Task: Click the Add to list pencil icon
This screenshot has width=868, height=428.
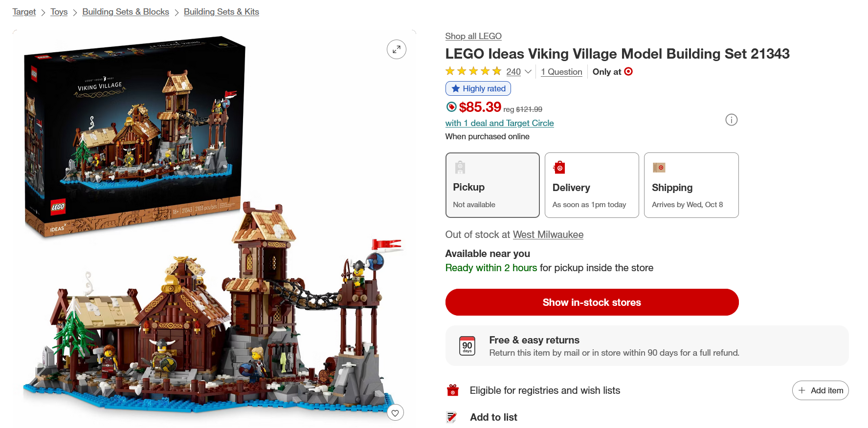Action: (x=452, y=417)
